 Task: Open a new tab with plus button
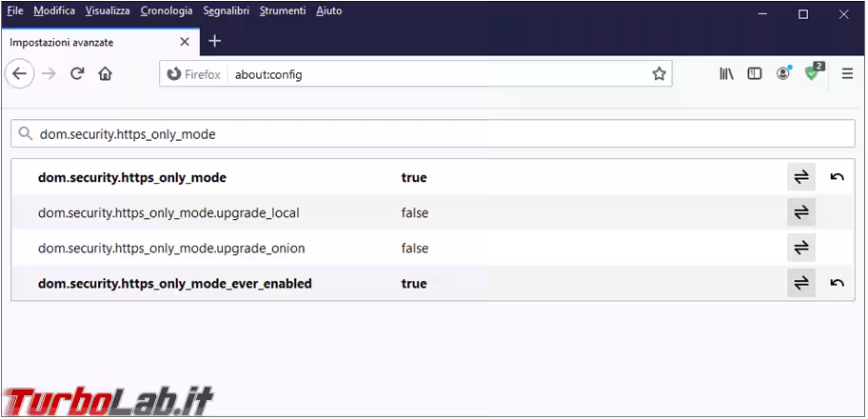click(x=215, y=41)
